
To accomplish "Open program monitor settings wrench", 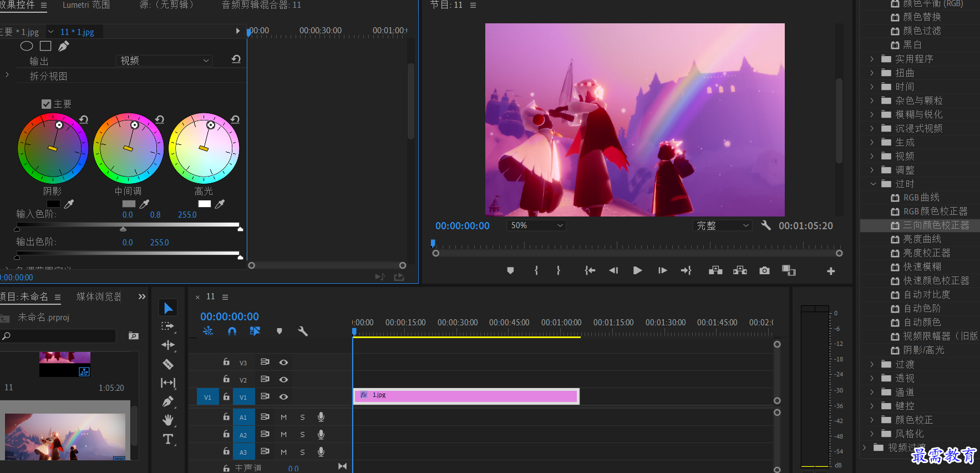I will [x=766, y=225].
